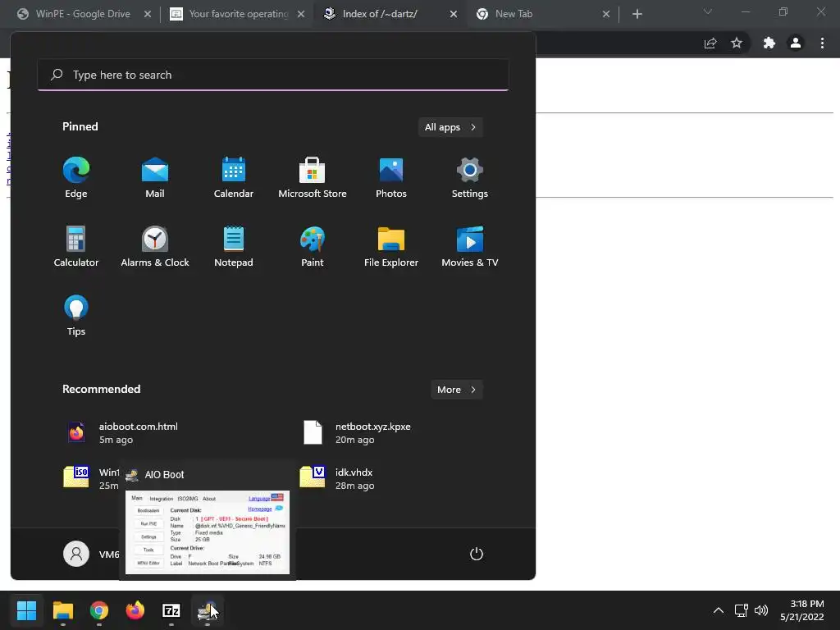Open Edge from pinned apps

click(76, 178)
